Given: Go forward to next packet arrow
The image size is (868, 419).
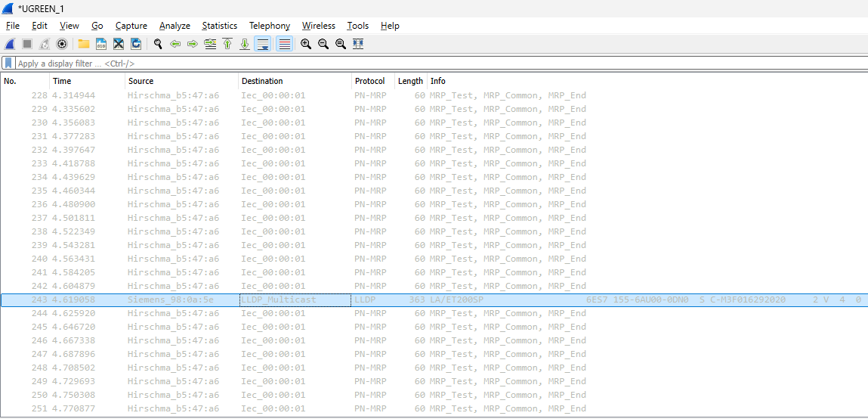Looking at the screenshot, I should pos(193,44).
